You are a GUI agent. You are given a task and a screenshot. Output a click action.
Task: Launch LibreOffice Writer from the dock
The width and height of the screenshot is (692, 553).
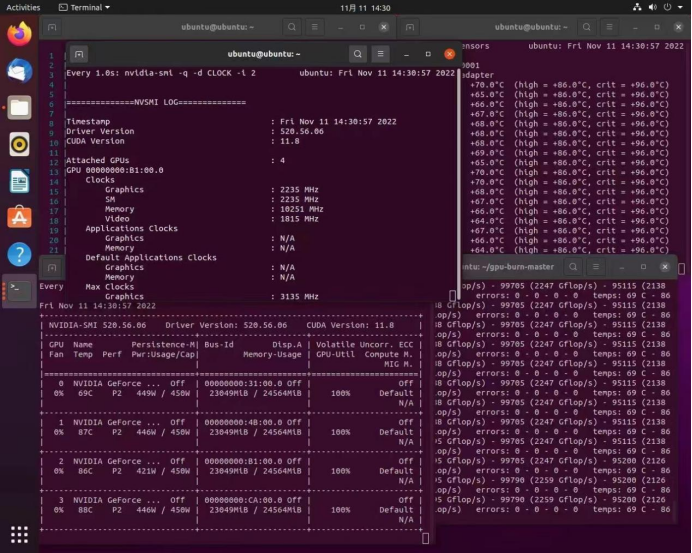coord(19,181)
